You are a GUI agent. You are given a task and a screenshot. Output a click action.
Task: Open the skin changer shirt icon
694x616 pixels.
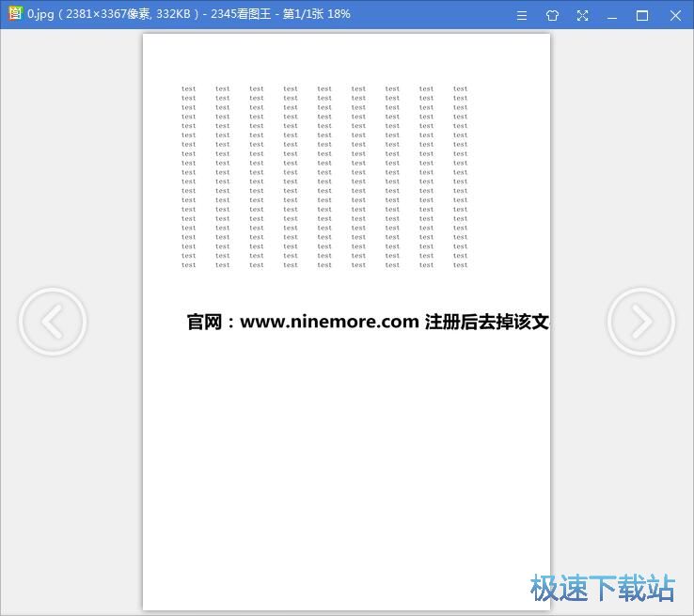552,16
